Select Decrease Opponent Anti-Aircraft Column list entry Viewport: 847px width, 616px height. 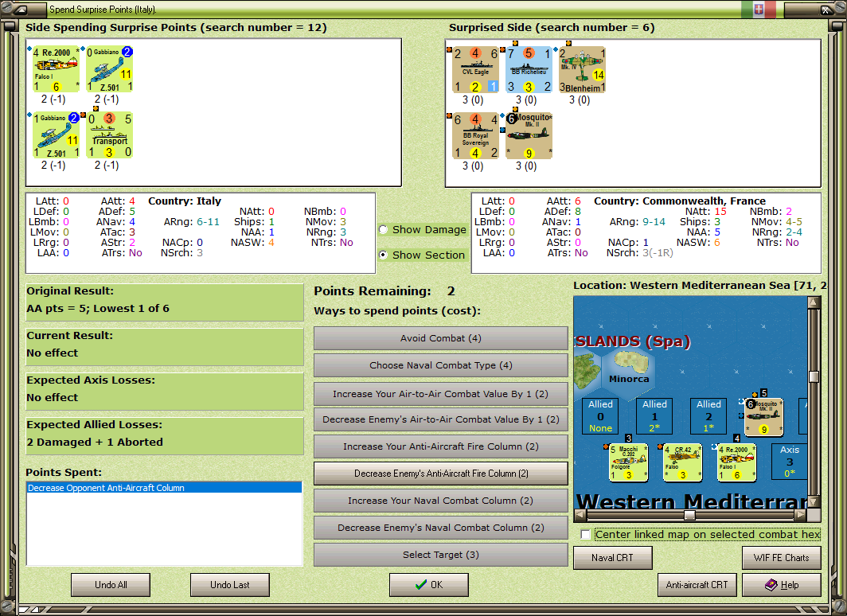(x=164, y=488)
